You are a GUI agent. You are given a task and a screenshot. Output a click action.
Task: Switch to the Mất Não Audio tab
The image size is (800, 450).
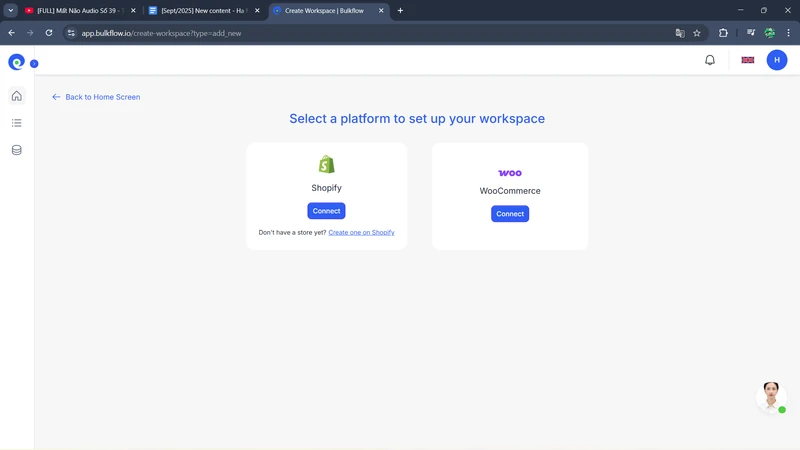click(x=78, y=11)
